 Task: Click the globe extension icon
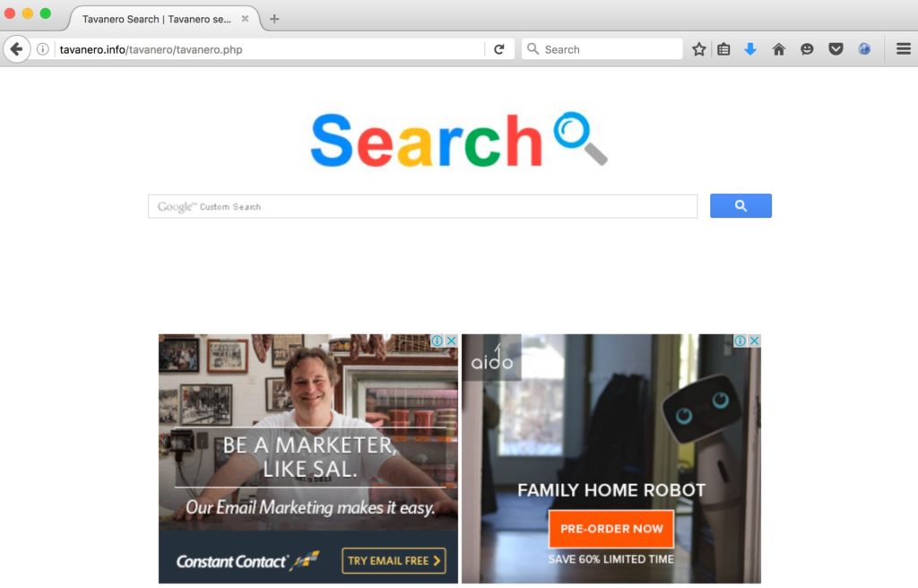(x=864, y=49)
